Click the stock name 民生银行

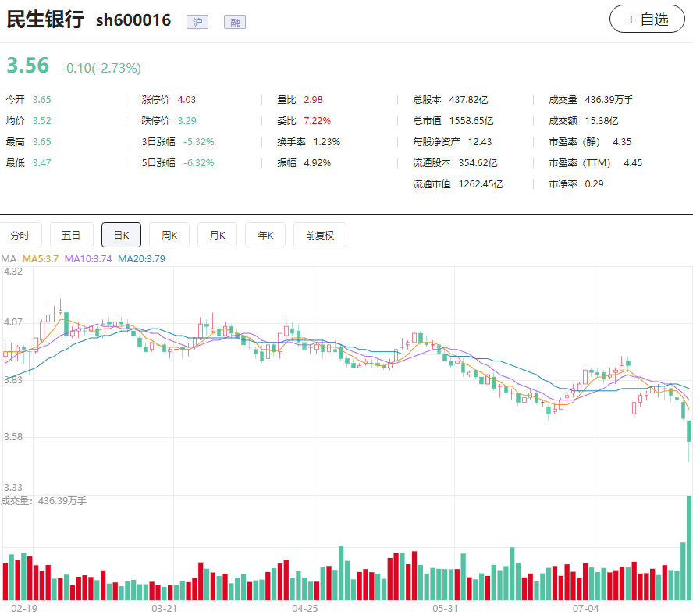[45, 20]
